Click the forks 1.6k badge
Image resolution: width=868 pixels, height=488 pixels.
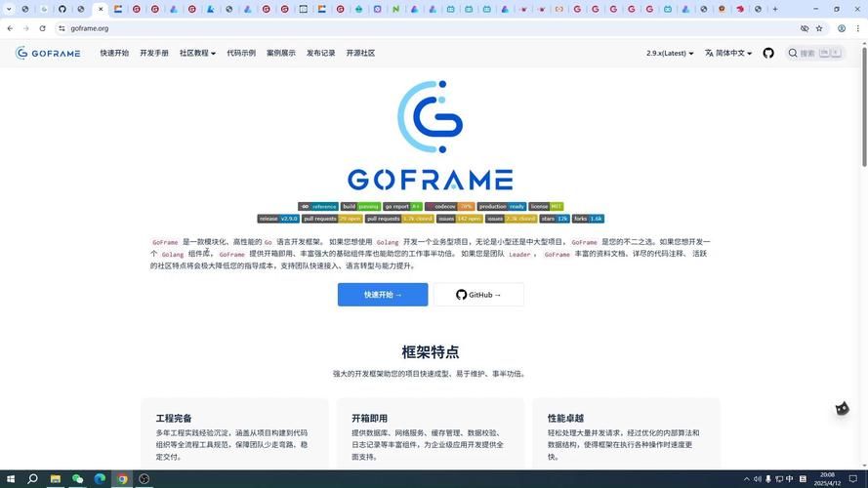(x=588, y=219)
